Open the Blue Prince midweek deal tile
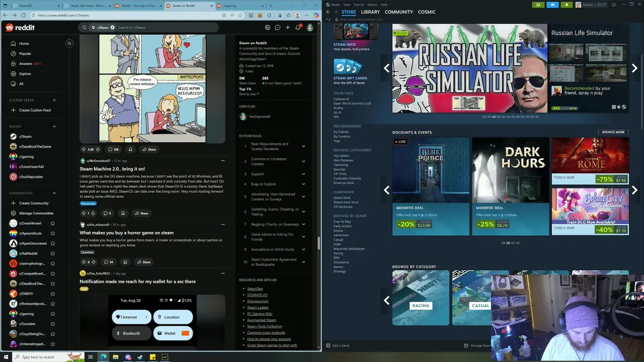This screenshot has width=644, height=362. click(x=431, y=186)
